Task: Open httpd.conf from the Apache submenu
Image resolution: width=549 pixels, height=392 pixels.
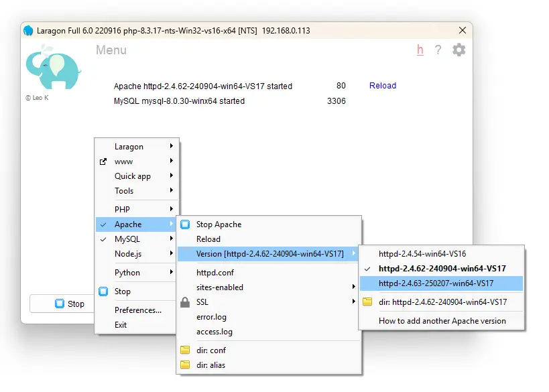Action: (x=269, y=273)
